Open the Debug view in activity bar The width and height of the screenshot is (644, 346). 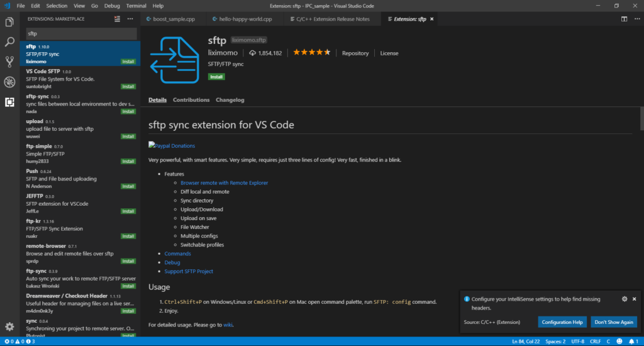[9, 82]
